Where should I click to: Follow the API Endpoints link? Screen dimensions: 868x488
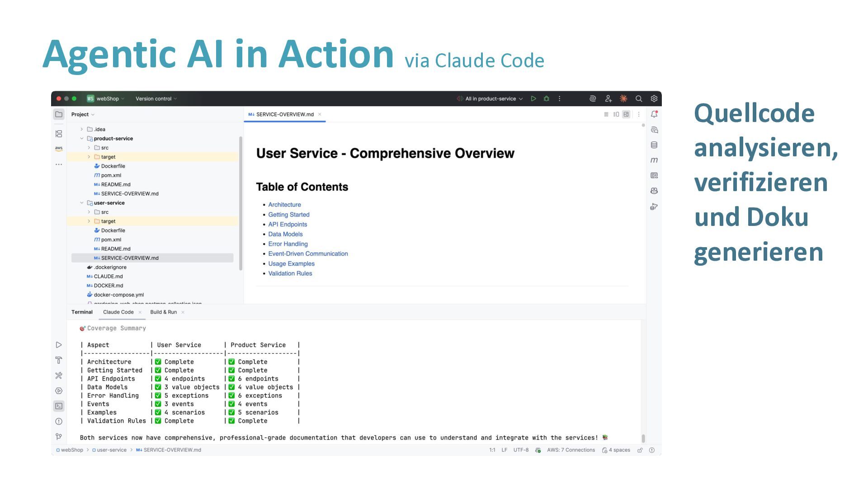pyautogui.click(x=288, y=225)
